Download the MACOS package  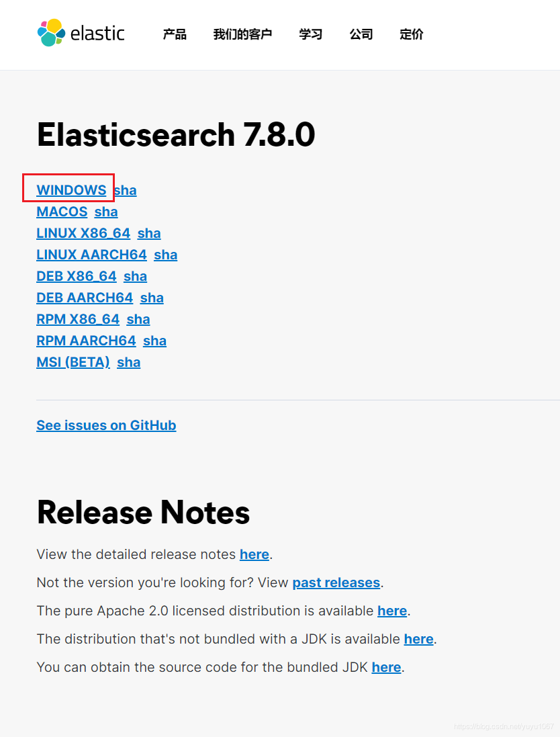click(x=62, y=212)
